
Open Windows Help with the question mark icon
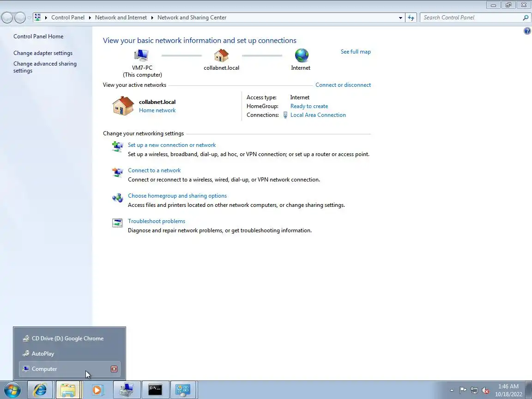click(x=527, y=31)
